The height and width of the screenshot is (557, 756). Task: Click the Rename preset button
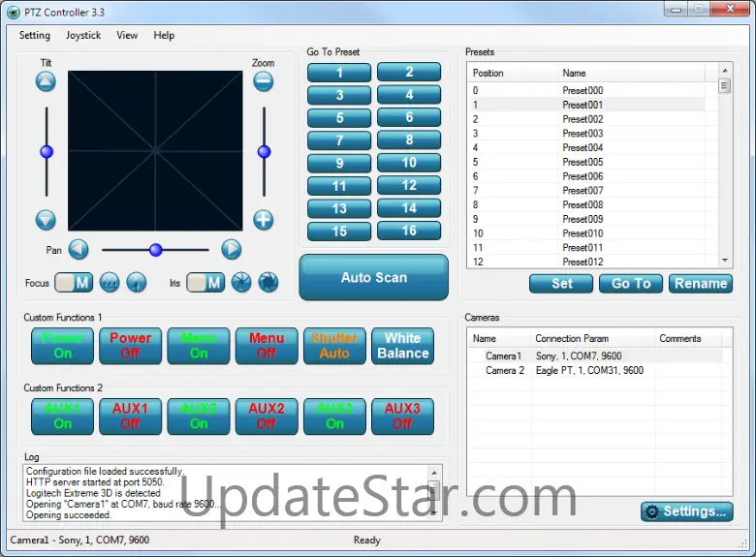701,283
